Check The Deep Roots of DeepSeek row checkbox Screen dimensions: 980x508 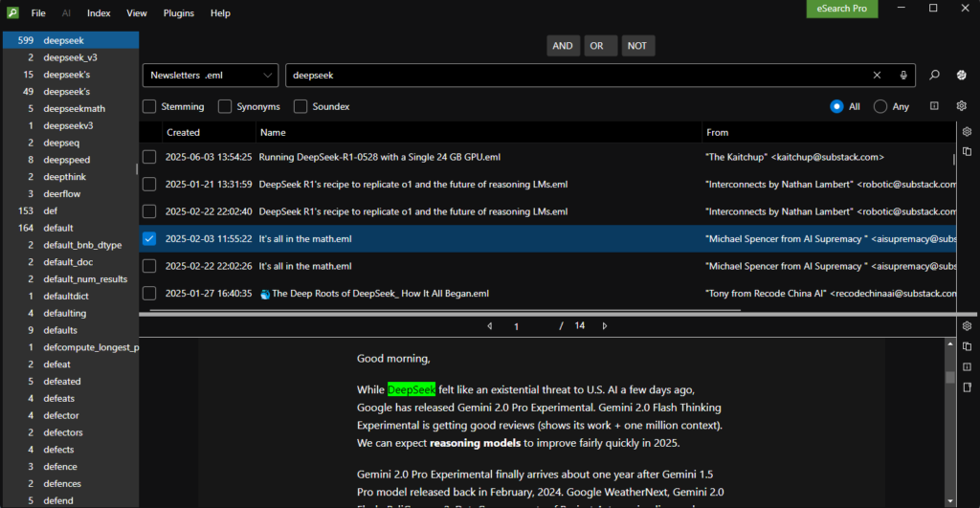[149, 293]
